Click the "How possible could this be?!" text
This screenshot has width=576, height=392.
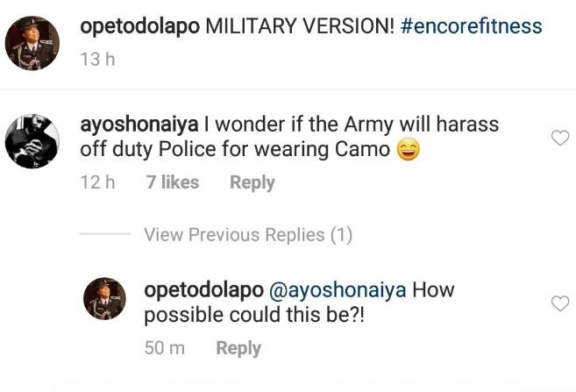coord(254,315)
